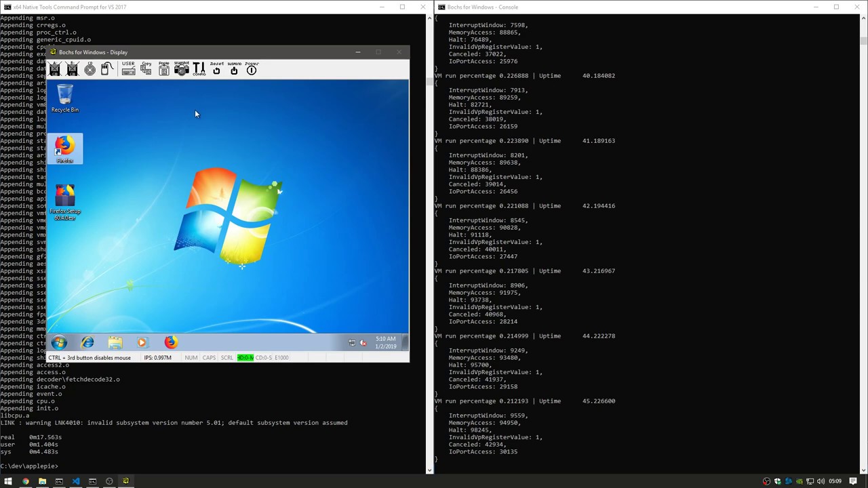This screenshot has width=868, height=488.
Task: Click the command prompt scroll down arrow
Action: pos(429,470)
